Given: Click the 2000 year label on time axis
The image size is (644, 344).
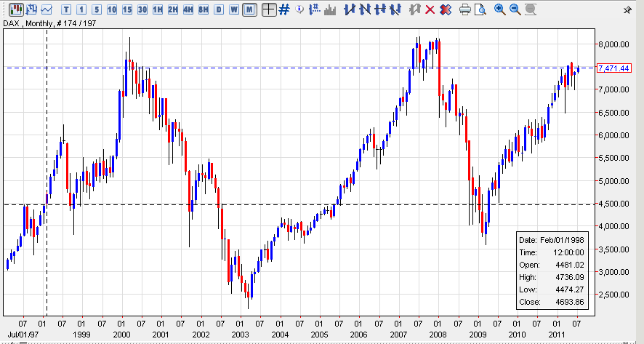Looking at the screenshot, I should click(121, 335).
